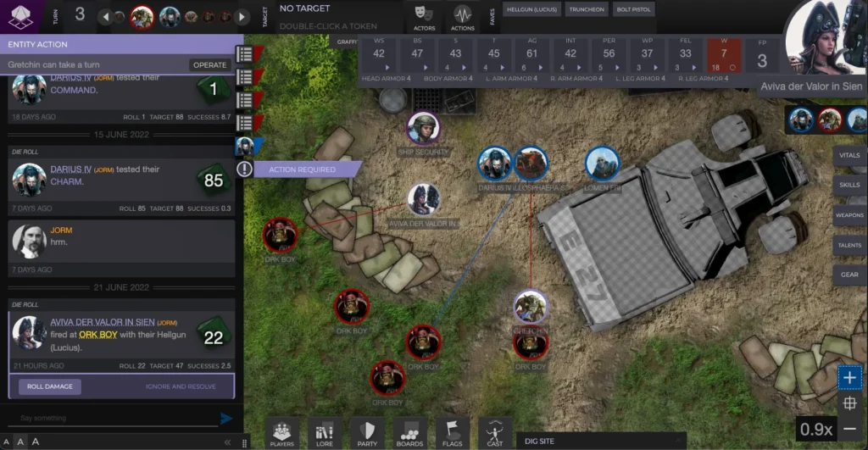Screen dimensions: 868x450
Task: Send the chat message arrow
Action: 225,419
